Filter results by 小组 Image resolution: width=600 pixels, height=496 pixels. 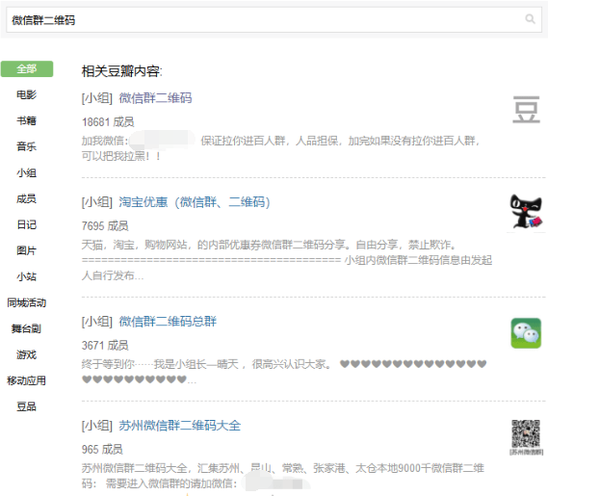coord(26,173)
